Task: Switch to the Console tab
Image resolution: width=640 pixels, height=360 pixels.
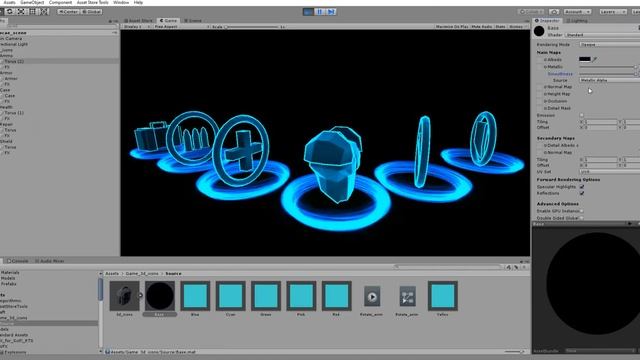Action: pyautogui.click(x=17, y=261)
